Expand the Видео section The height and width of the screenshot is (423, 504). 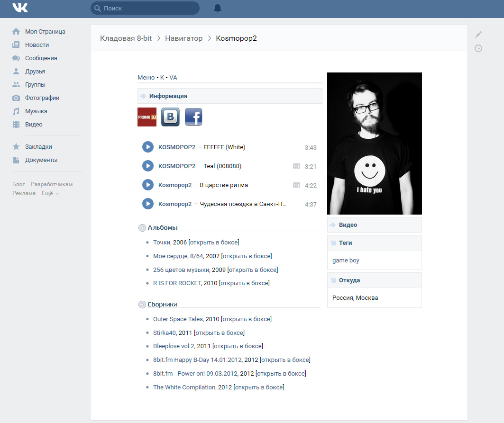coord(348,225)
